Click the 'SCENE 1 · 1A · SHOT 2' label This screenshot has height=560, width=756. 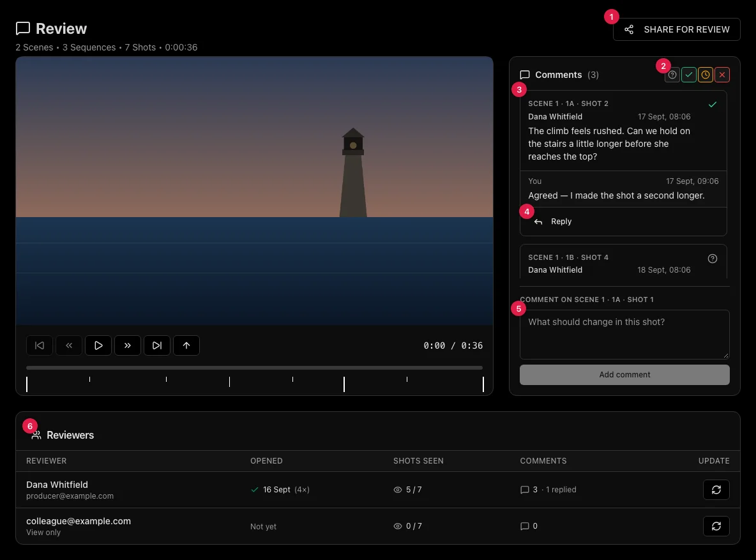click(x=568, y=103)
